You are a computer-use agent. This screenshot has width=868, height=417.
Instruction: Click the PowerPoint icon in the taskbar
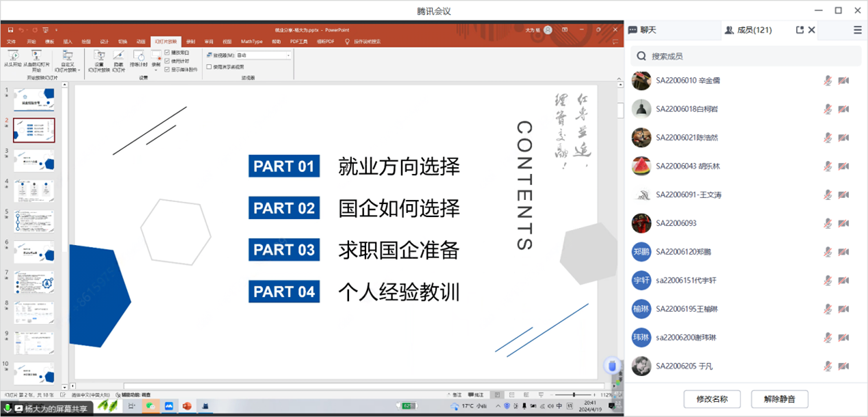[186, 406]
